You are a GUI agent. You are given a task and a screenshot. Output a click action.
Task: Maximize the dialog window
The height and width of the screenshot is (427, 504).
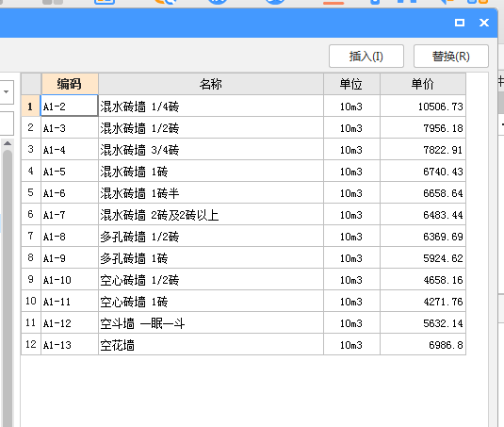click(460, 23)
